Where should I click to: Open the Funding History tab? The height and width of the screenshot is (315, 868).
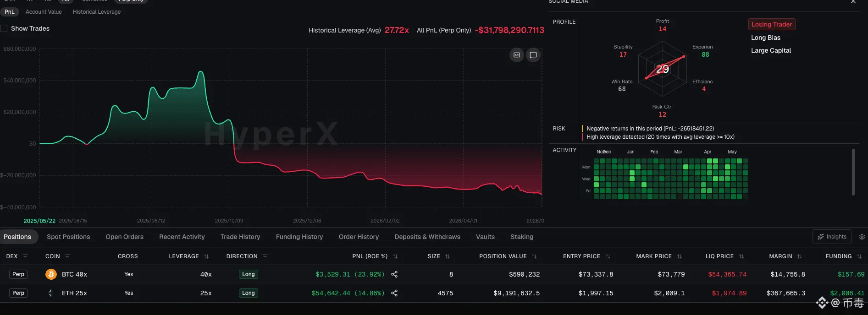(x=299, y=237)
